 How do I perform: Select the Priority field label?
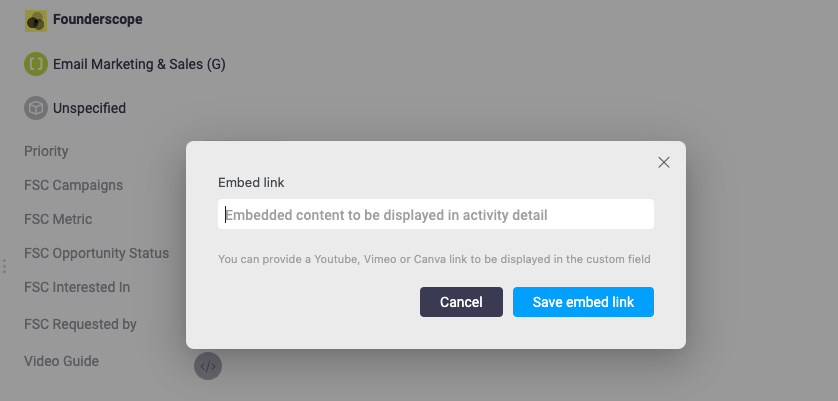coord(46,151)
